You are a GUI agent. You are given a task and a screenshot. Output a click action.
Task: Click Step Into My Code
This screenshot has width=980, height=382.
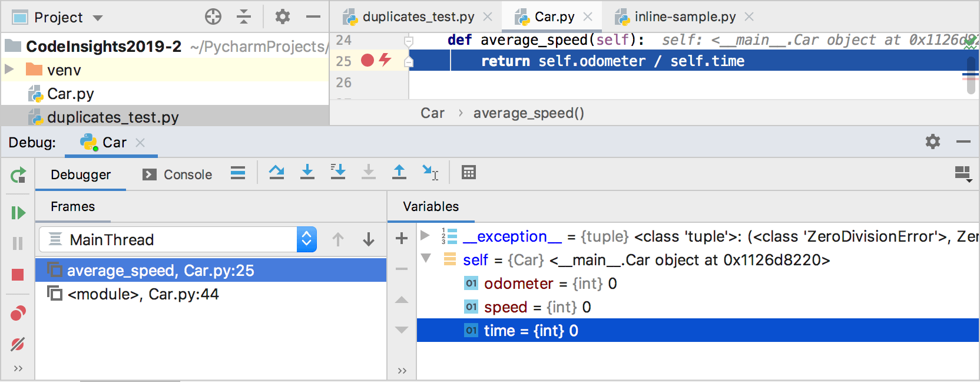click(338, 172)
